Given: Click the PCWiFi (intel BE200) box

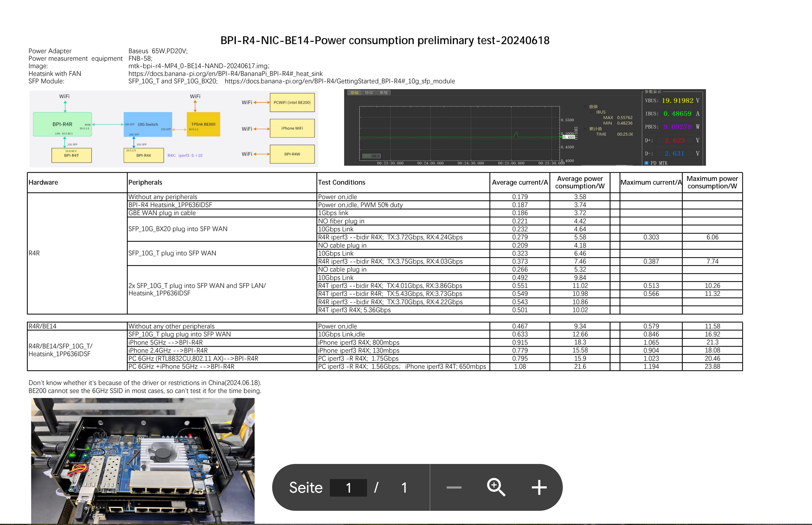Looking at the screenshot, I should point(292,103).
